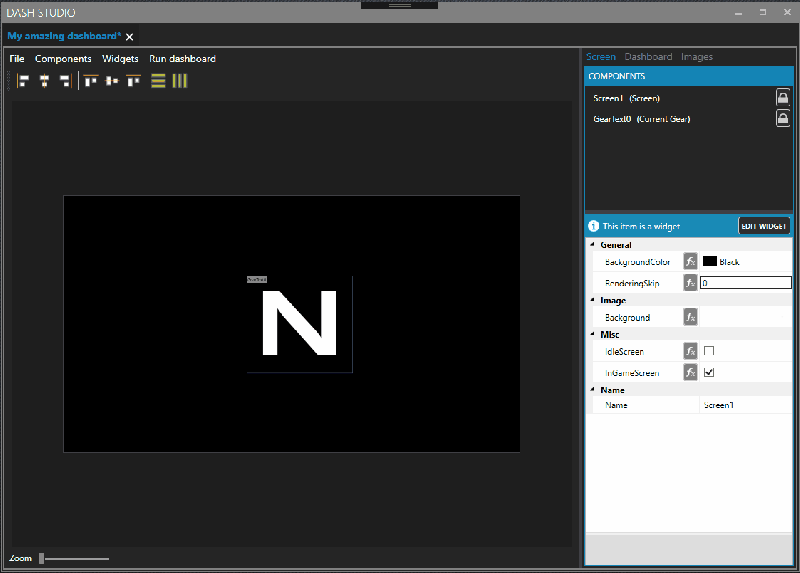Close the 'My amazing dashboard' tab
800x573 pixels.
pos(130,37)
